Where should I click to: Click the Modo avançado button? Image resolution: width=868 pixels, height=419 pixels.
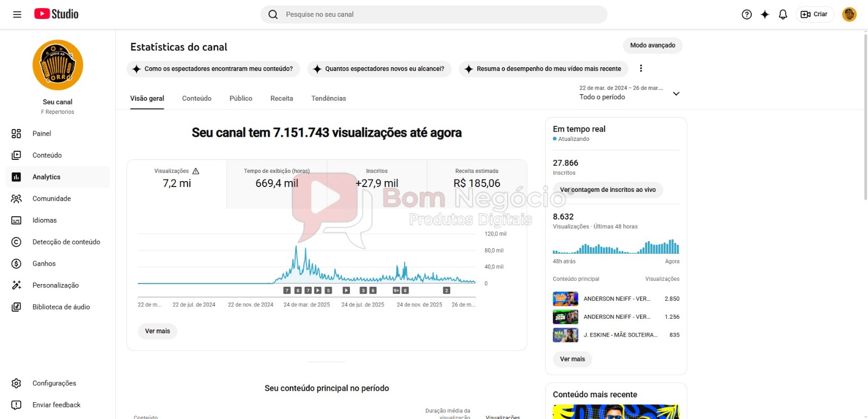pyautogui.click(x=652, y=46)
